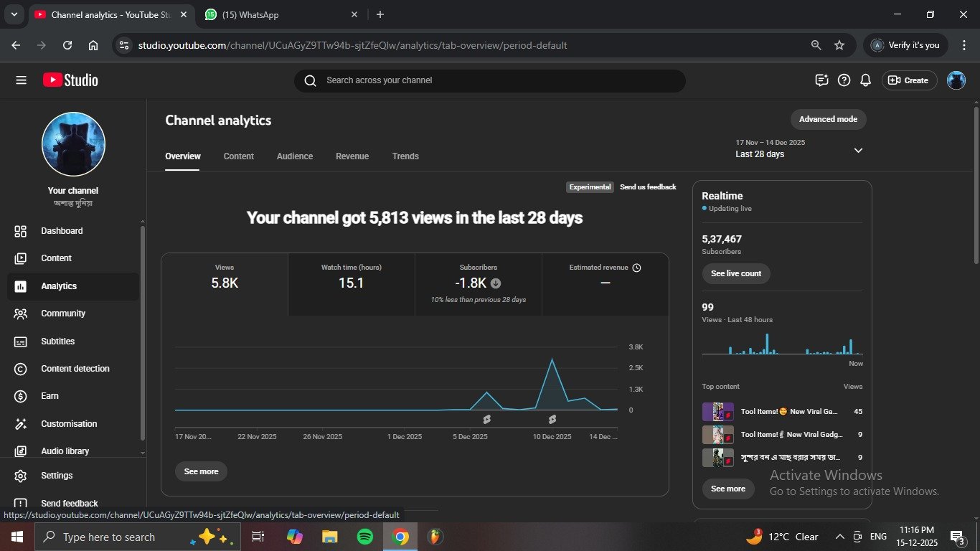This screenshot has height=551, width=980.
Task: Open the hamburger navigation menu
Action: click(21, 80)
